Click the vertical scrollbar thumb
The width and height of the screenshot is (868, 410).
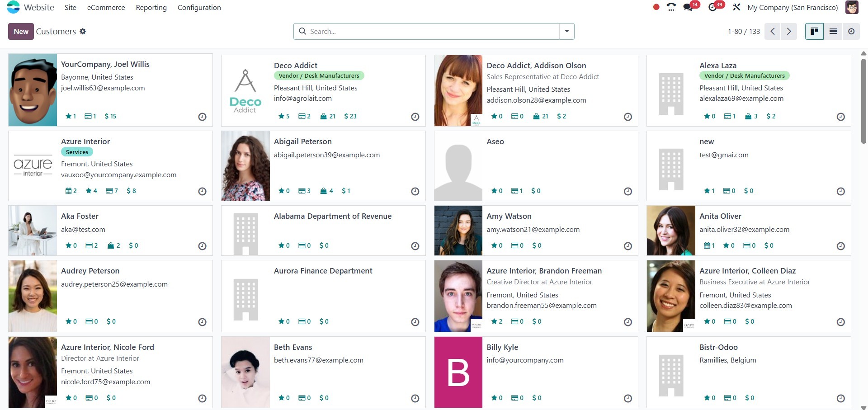pyautogui.click(x=863, y=101)
